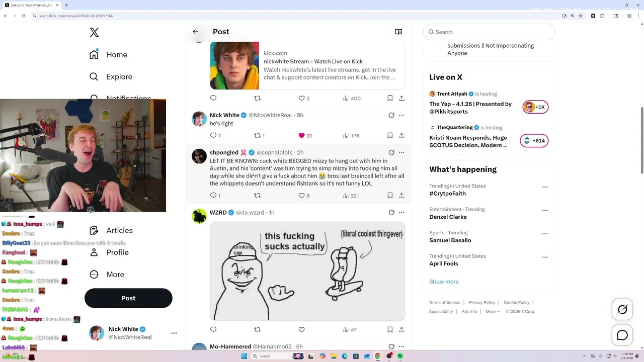Reply to WZRD's meme post
Viewport: 644px width, 362px height.
[213, 330]
